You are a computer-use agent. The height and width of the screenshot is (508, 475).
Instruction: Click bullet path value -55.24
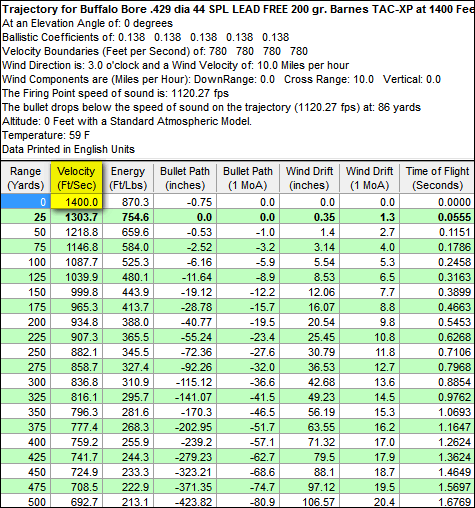(185, 337)
